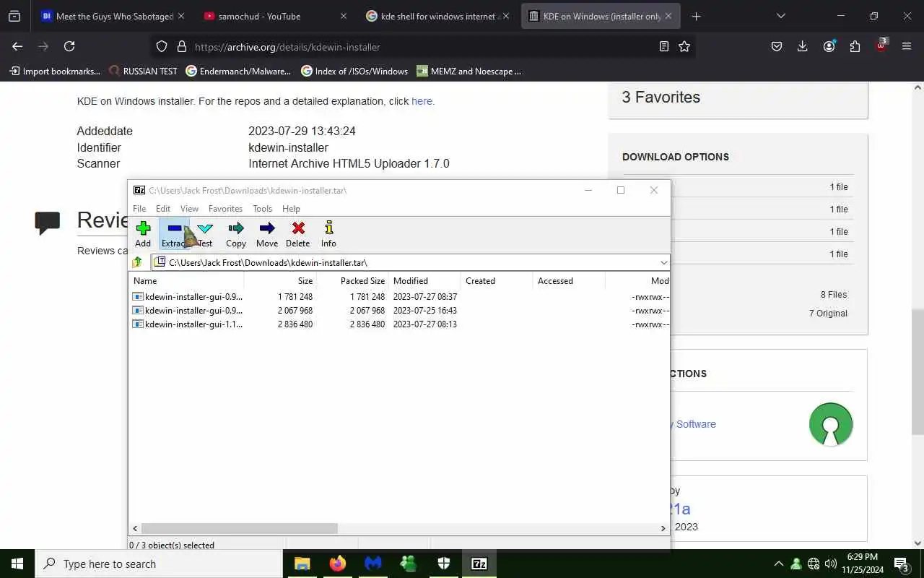The image size is (924, 578).
Task: Go up one folder level in 7-Zip
Action: click(x=137, y=262)
